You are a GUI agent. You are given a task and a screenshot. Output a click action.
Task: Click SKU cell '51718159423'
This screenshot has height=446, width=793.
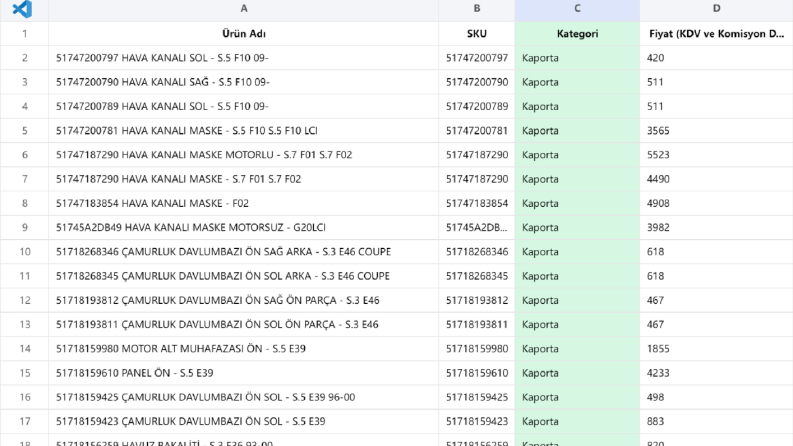[476, 421]
